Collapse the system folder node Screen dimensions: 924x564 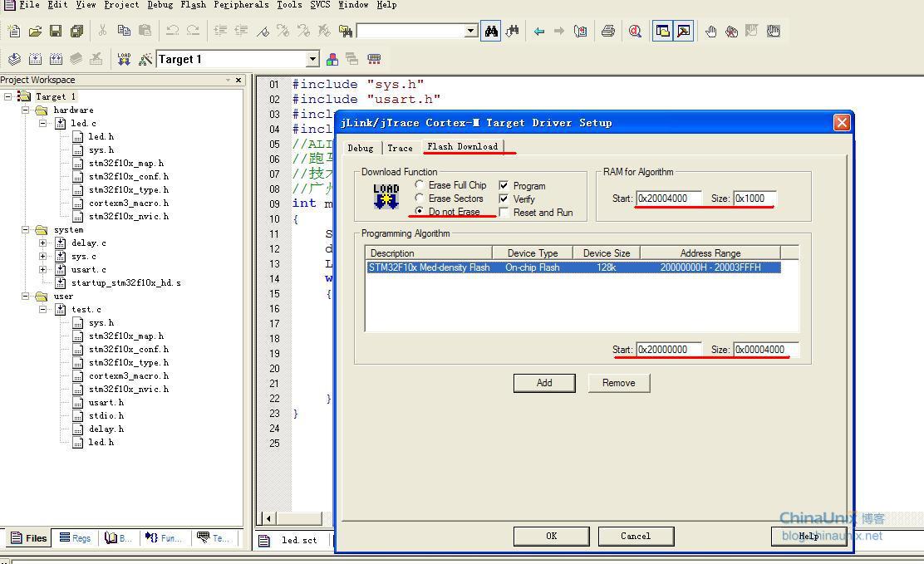click(25, 230)
